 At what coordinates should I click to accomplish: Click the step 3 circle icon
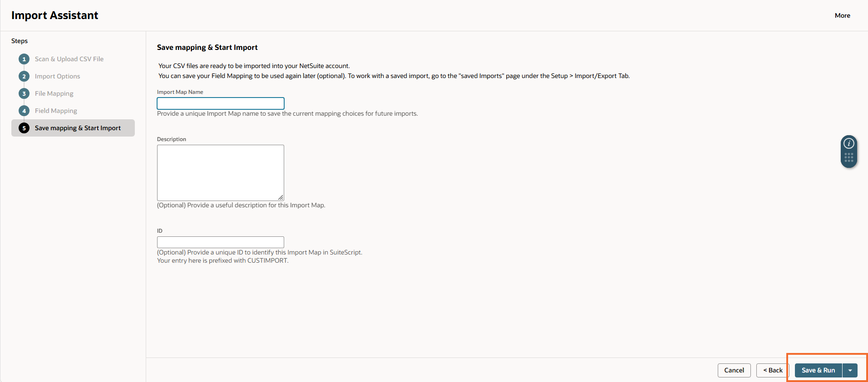click(24, 93)
